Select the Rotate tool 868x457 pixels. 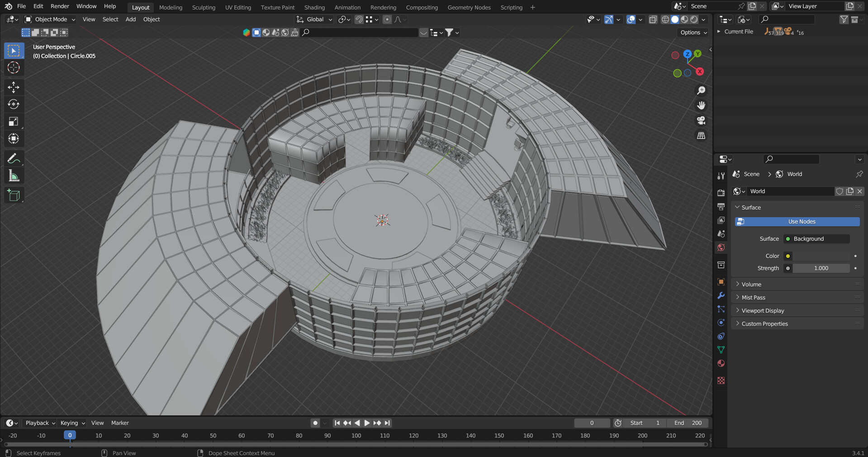(14, 104)
